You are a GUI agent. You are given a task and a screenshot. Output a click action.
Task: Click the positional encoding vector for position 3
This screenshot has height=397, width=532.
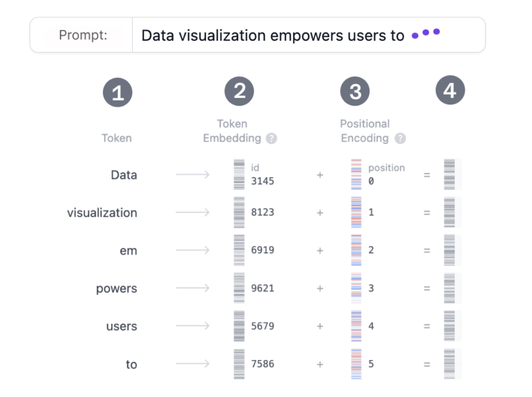point(356,288)
